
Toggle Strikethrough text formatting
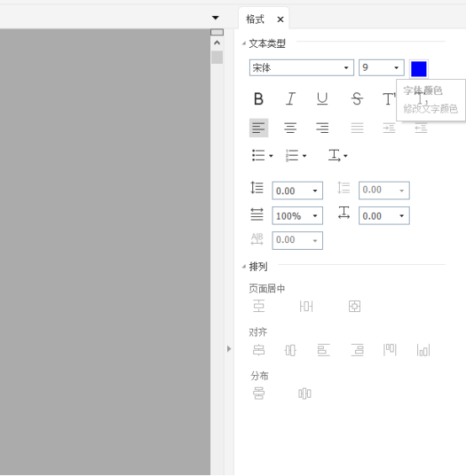357,99
